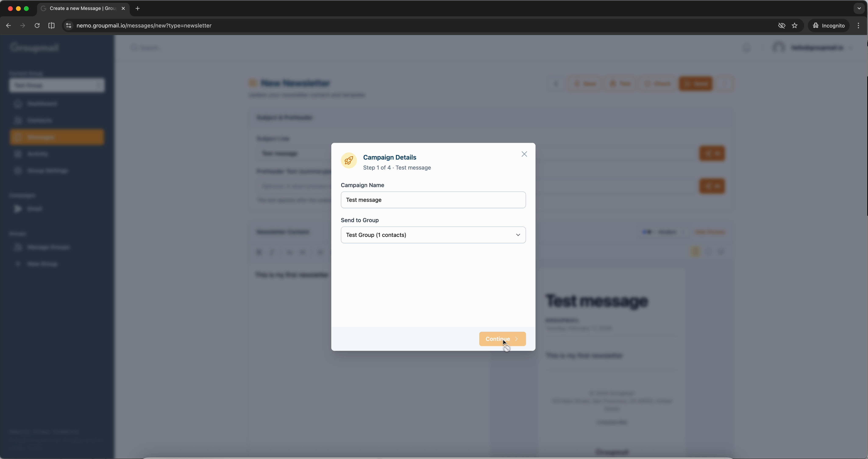Open the Chrome three-dot menu

858,26
